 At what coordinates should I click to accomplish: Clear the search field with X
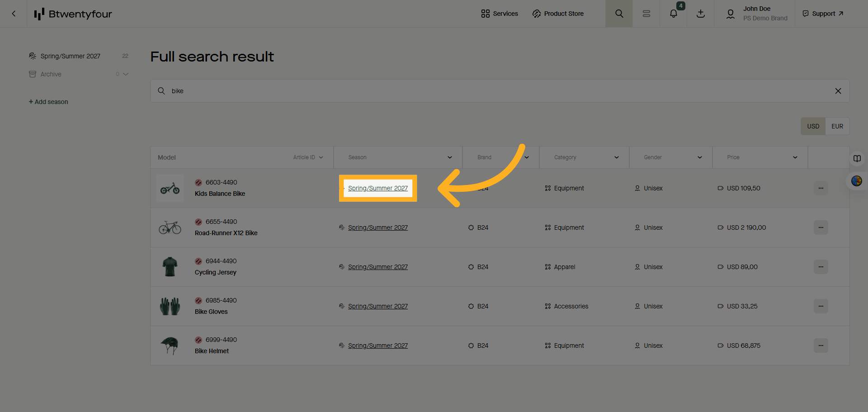click(838, 91)
